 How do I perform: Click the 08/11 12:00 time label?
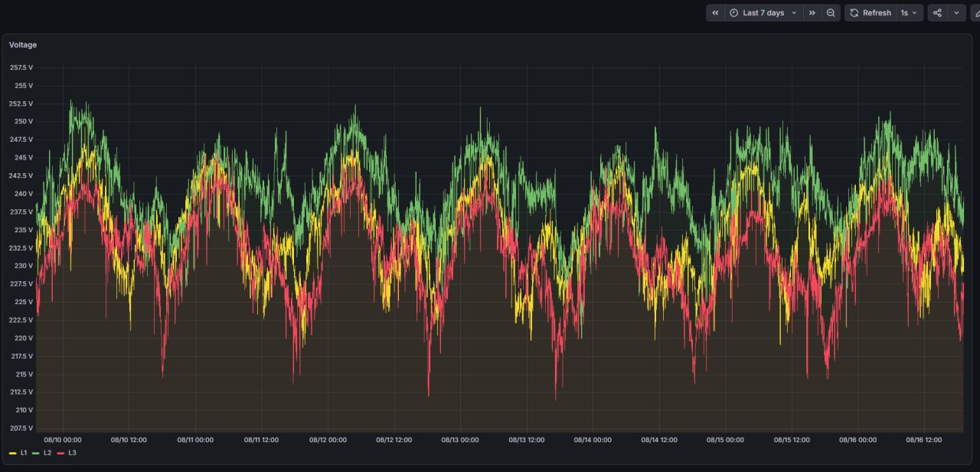(x=261, y=440)
